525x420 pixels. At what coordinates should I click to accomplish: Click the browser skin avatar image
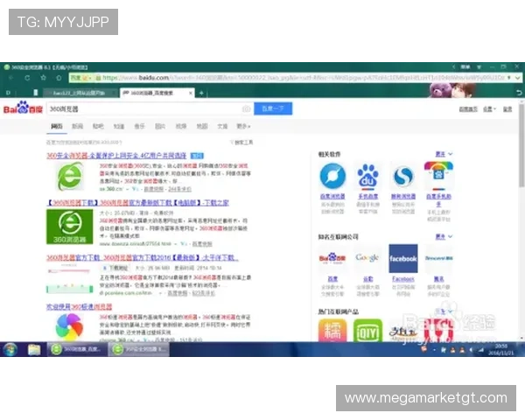(x=452, y=90)
